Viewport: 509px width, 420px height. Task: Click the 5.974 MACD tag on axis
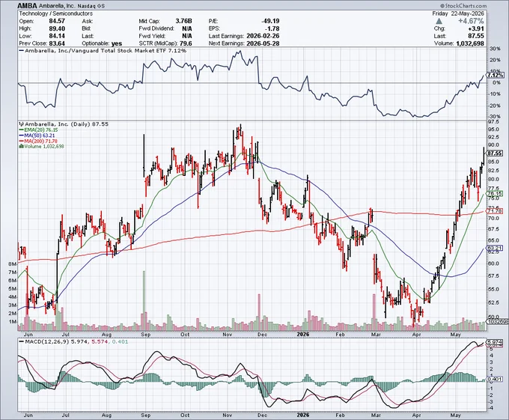(496, 342)
